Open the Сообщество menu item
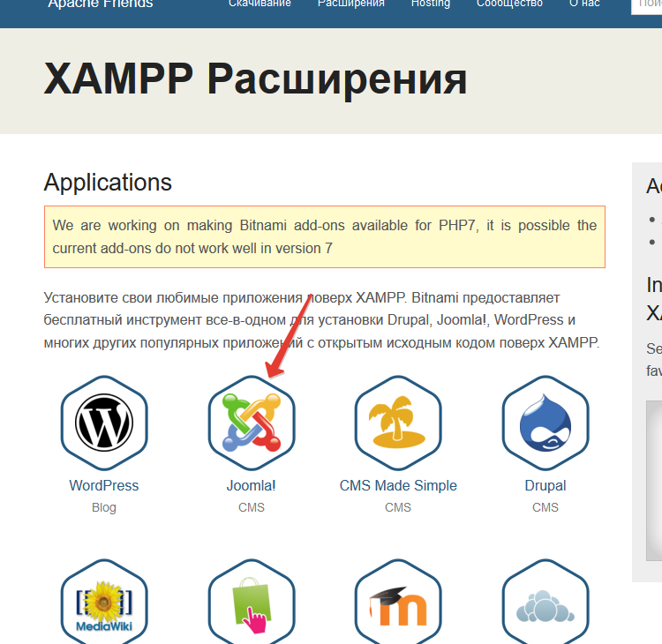662x644 pixels. point(509,4)
